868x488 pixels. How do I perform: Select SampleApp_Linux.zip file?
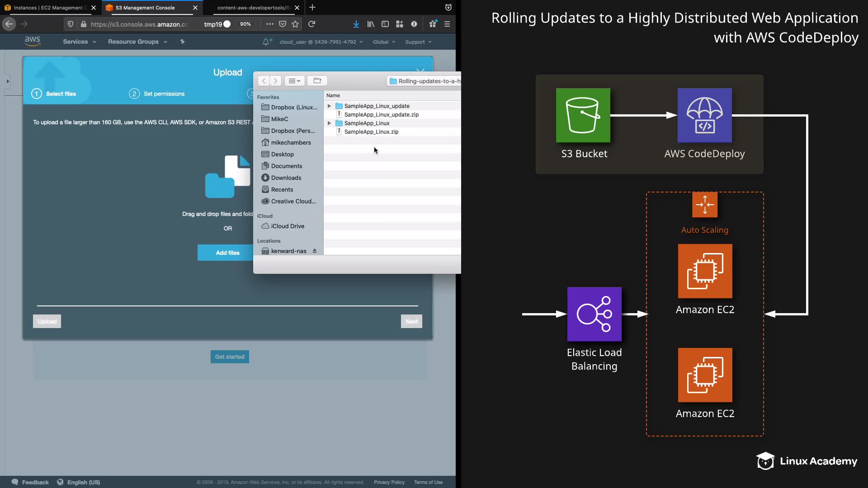point(371,132)
